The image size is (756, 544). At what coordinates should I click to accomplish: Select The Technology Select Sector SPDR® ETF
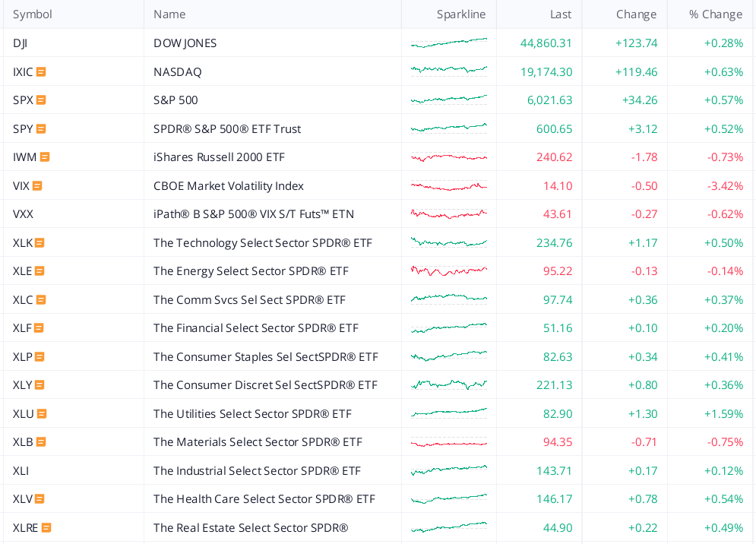pyautogui.click(x=263, y=242)
